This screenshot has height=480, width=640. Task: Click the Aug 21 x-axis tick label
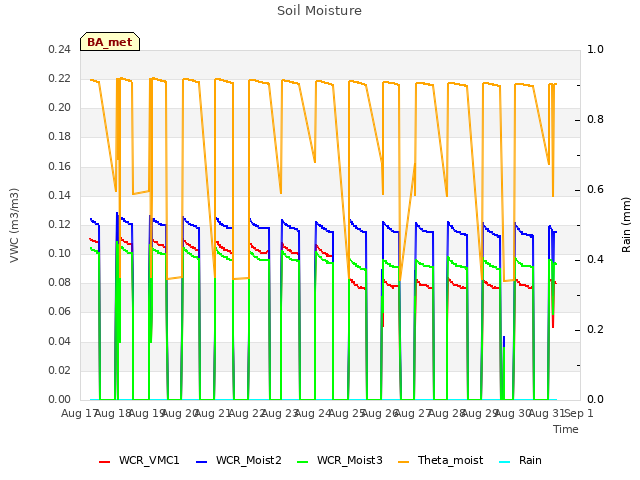tap(213, 413)
